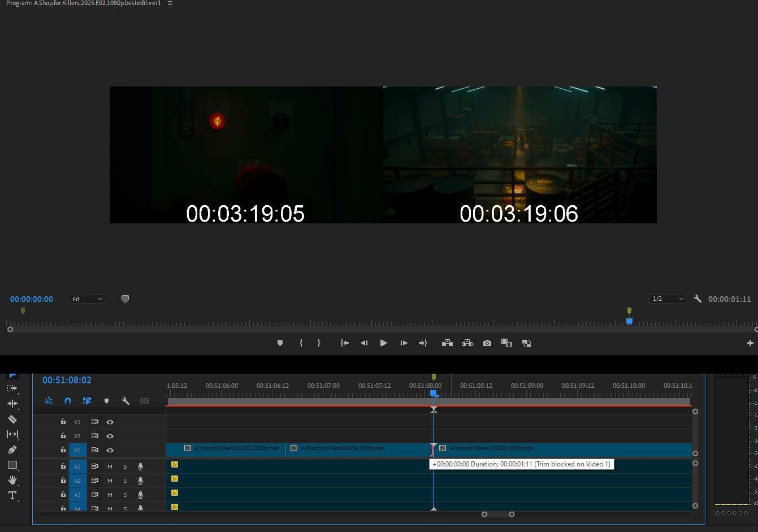Viewport: 758px width, 532px height.
Task: Solo audio track A2
Action: click(x=125, y=481)
